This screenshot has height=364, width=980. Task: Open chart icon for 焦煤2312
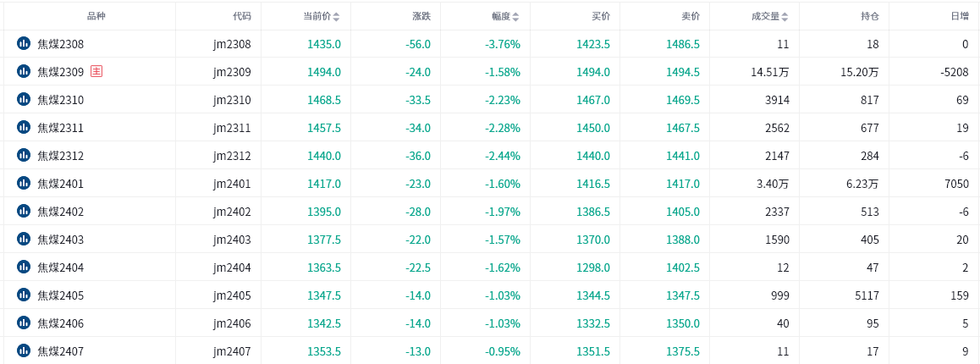[x=23, y=155]
